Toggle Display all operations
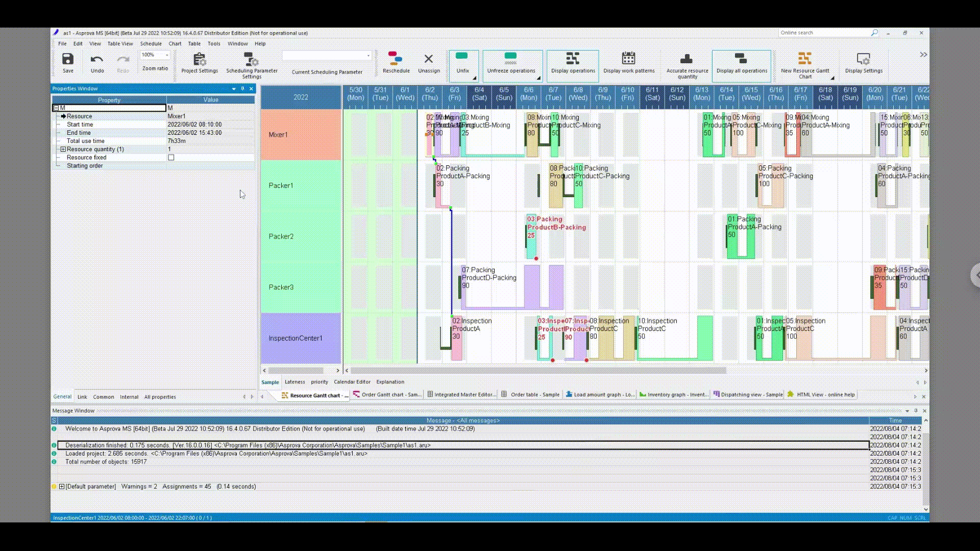 click(742, 65)
